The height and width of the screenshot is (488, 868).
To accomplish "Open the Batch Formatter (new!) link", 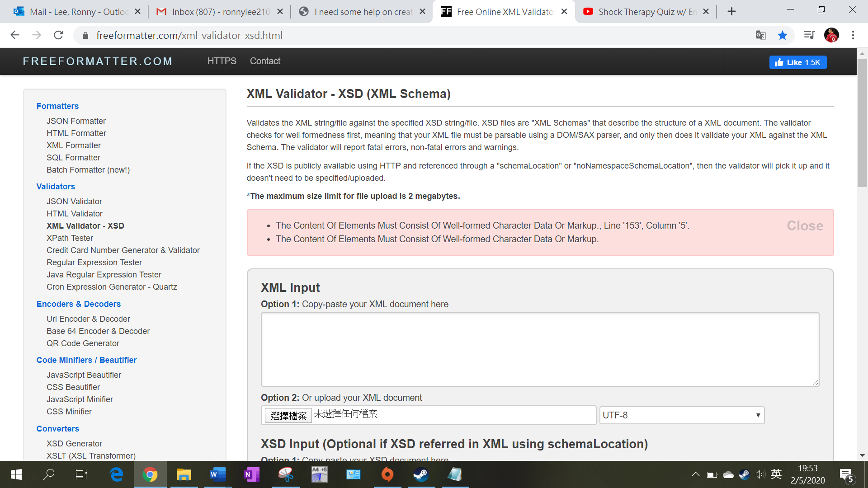I will click(x=88, y=170).
